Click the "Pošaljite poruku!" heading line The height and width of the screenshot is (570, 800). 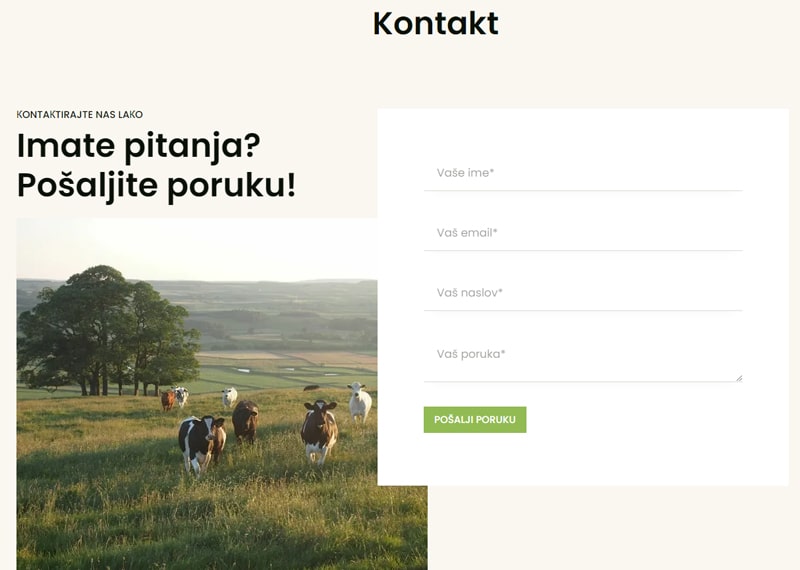pyautogui.click(x=156, y=185)
